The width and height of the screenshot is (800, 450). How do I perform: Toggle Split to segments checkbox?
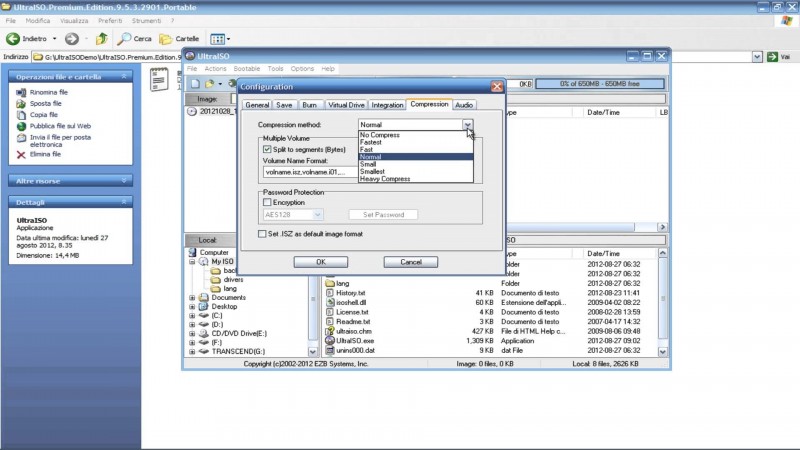click(x=267, y=149)
